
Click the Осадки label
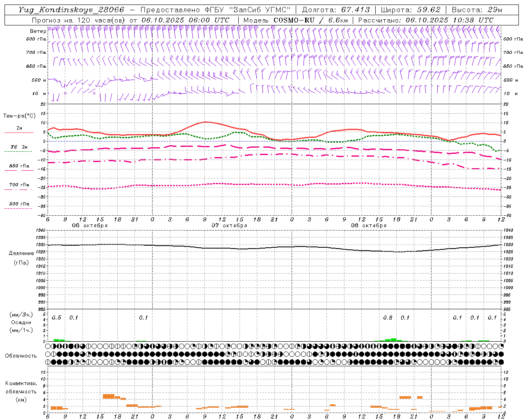[21, 322]
